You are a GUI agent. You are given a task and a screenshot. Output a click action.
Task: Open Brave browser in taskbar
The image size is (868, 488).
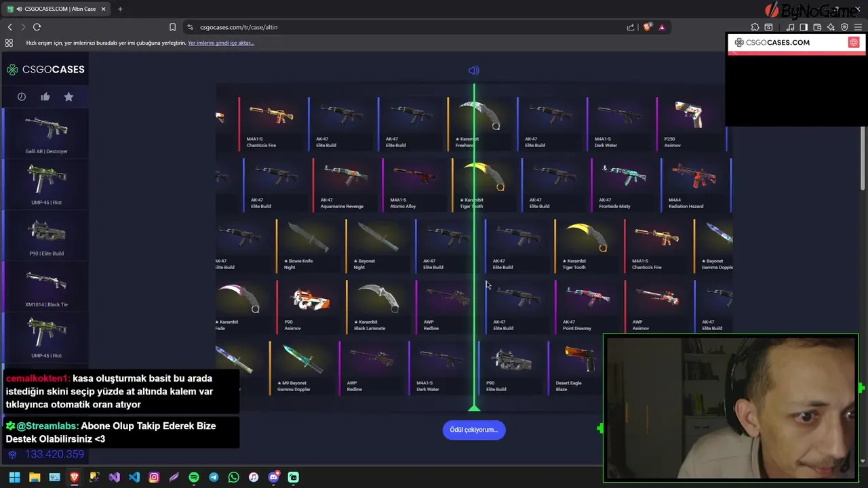(75, 477)
